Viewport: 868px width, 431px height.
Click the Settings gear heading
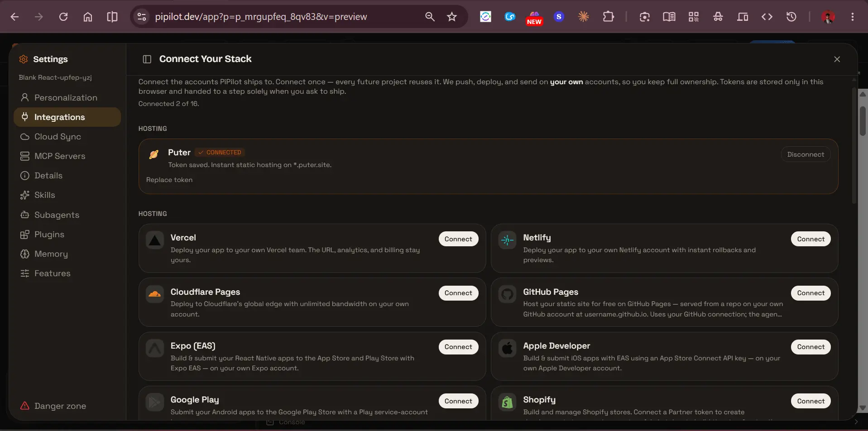(43, 59)
